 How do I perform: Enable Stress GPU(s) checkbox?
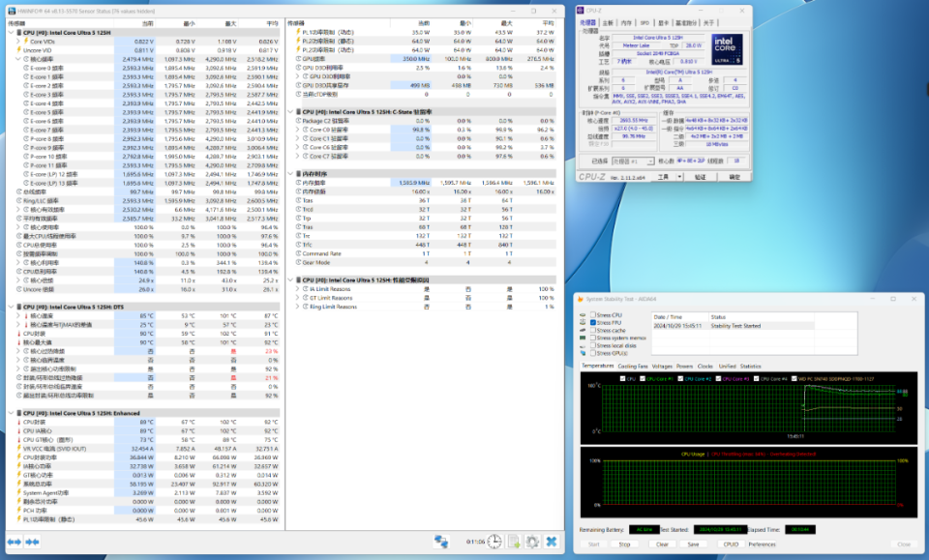click(x=593, y=353)
